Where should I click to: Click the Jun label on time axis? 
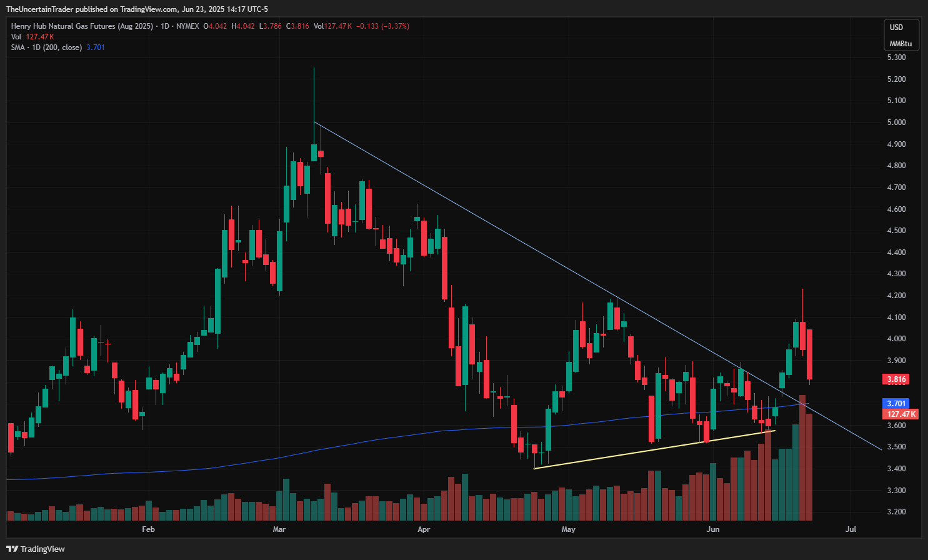[713, 529]
